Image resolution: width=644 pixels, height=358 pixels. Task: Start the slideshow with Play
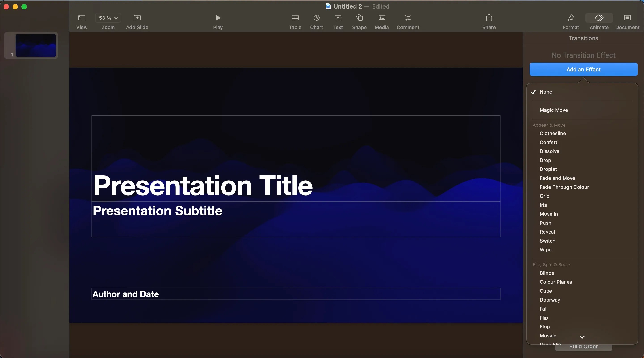(x=218, y=18)
